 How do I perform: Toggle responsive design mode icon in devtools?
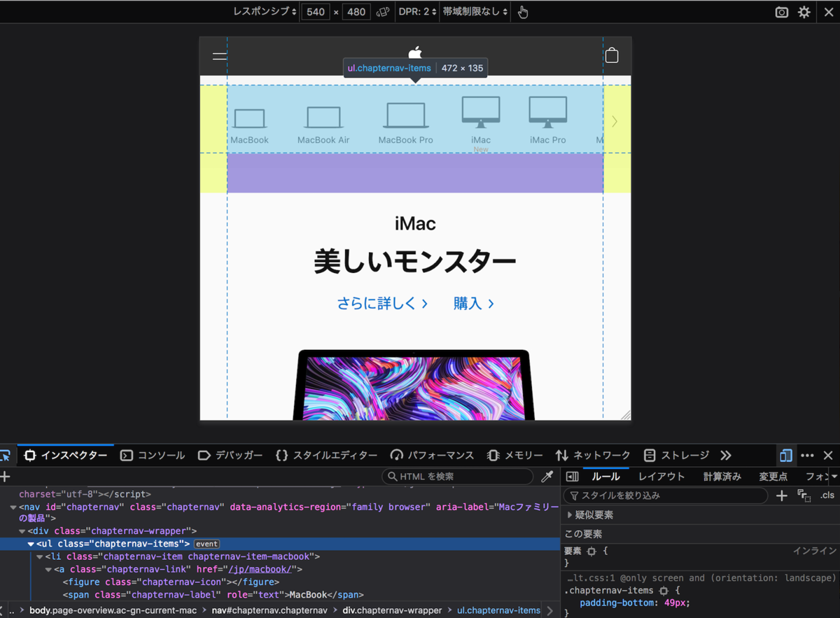785,455
